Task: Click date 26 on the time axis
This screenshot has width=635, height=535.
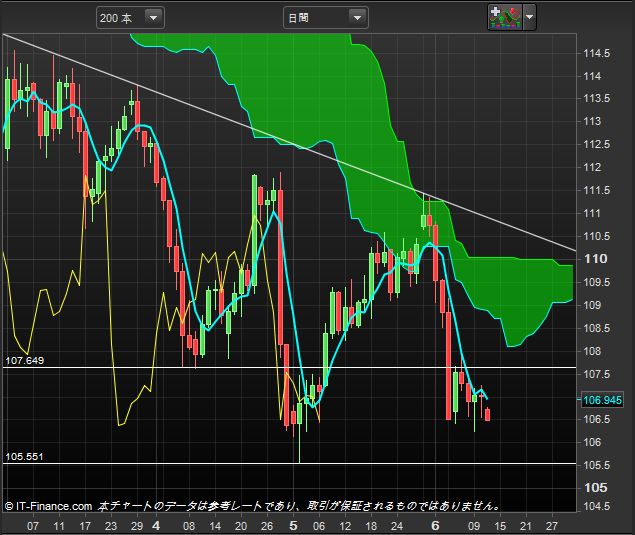Action: [x=267, y=526]
